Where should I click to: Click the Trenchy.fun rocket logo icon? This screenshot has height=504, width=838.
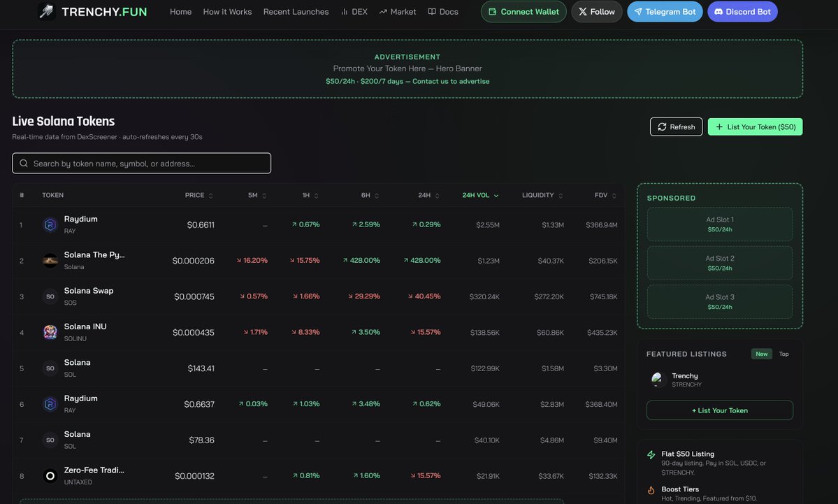tap(47, 11)
